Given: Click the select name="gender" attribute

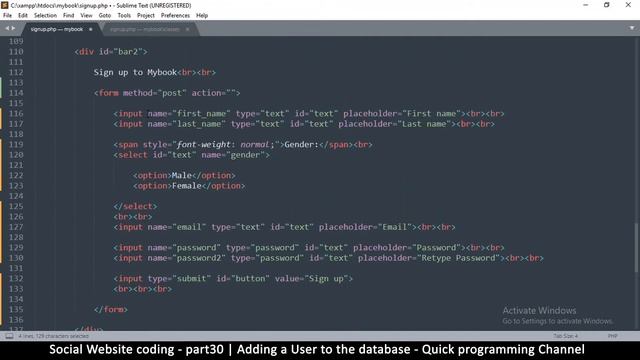Looking at the screenshot, I should coord(233,155).
